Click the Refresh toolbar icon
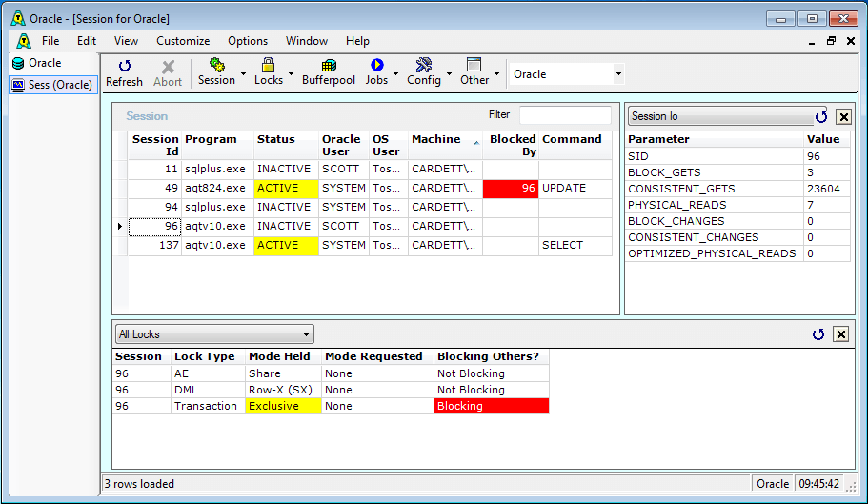The width and height of the screenshot is (868, 504). (x=124, y=67)
